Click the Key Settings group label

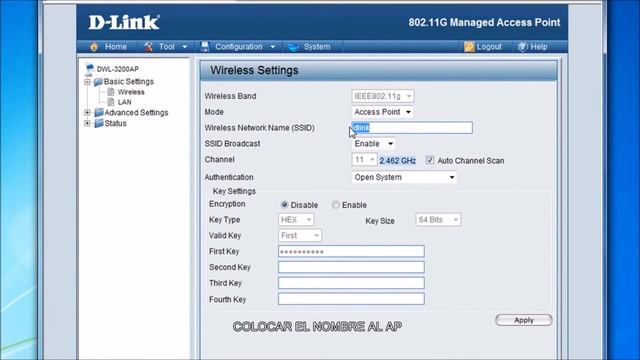click(x=234, y=191)
